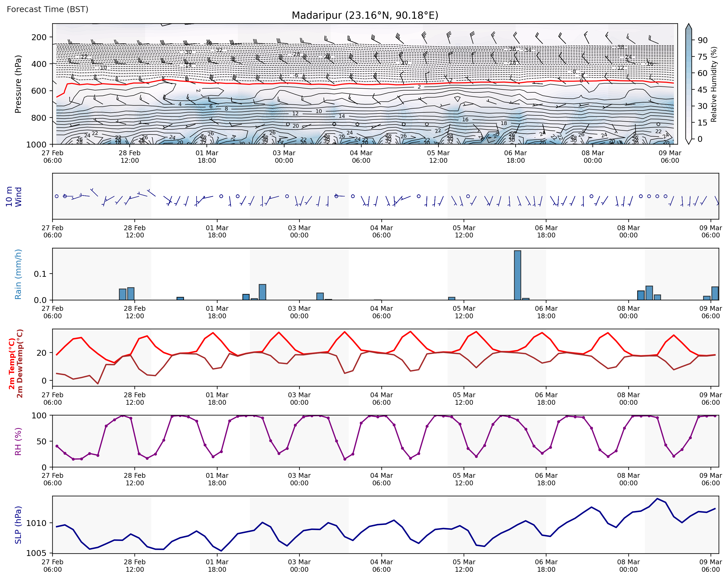Click the colorbar bottom arrow tip

689,143
